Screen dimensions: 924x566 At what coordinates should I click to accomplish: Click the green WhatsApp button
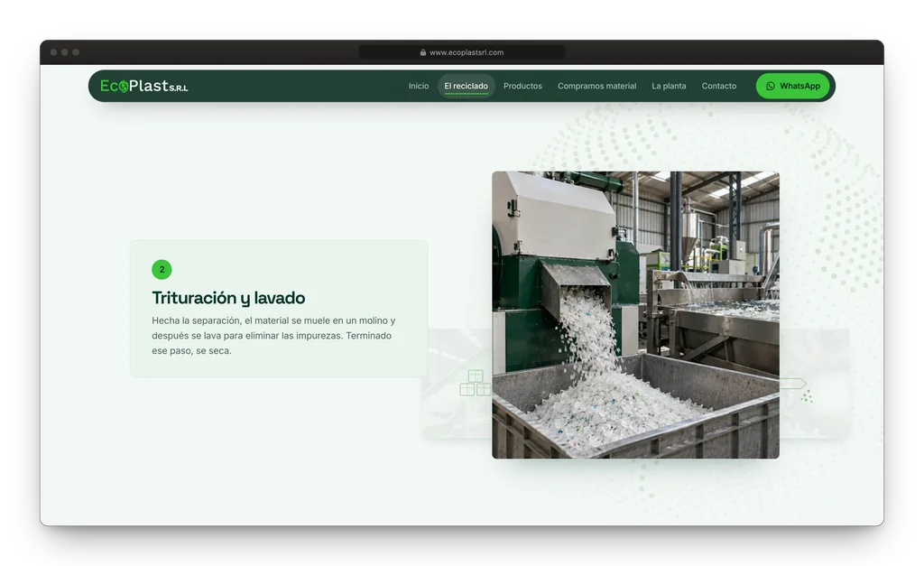click(792, 86)
